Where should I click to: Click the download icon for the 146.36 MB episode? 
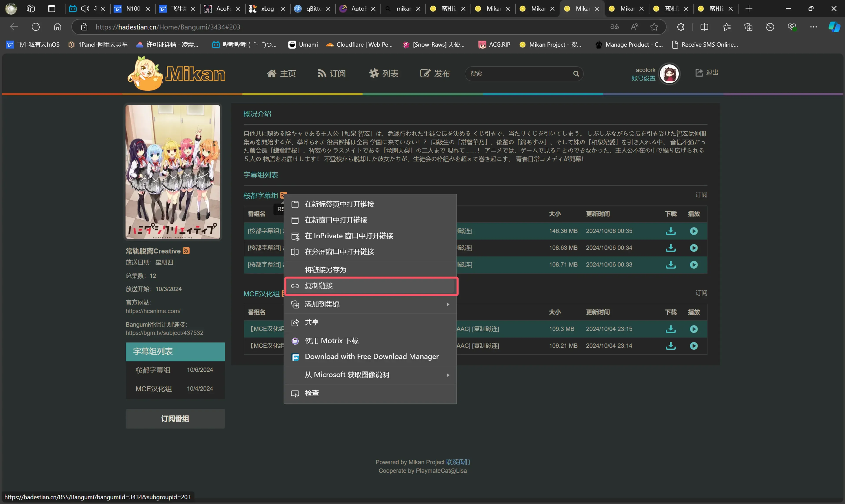[x=670, y=231]
